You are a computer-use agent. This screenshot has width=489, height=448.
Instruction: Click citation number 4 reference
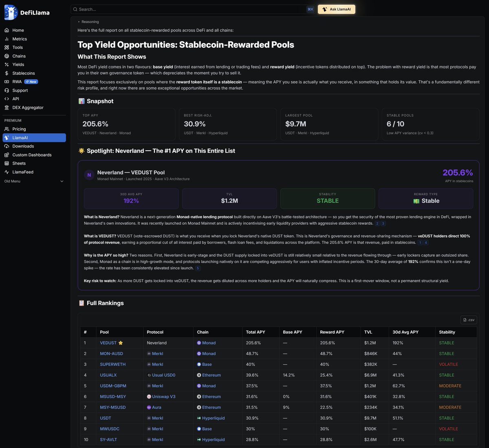coord(426,243)
